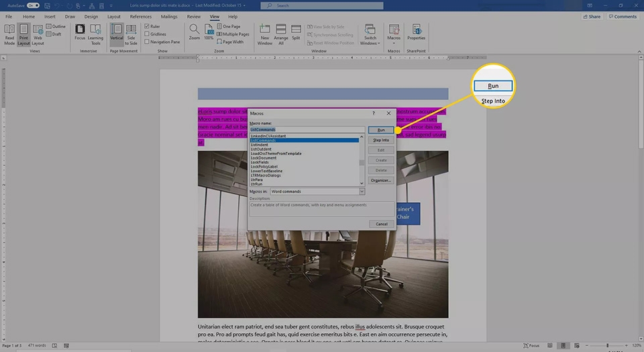Activate Focus mode from the Immersive group

[80, 33]
